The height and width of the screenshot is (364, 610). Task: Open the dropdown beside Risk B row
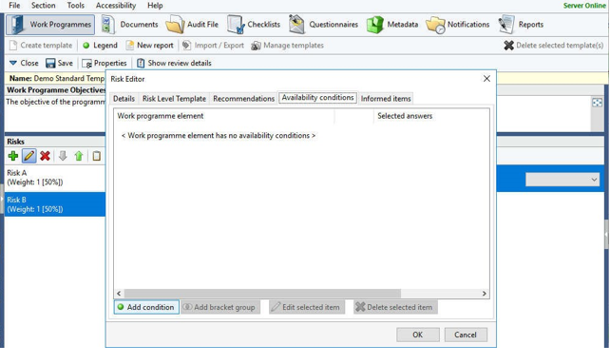(x=562, y=180)
